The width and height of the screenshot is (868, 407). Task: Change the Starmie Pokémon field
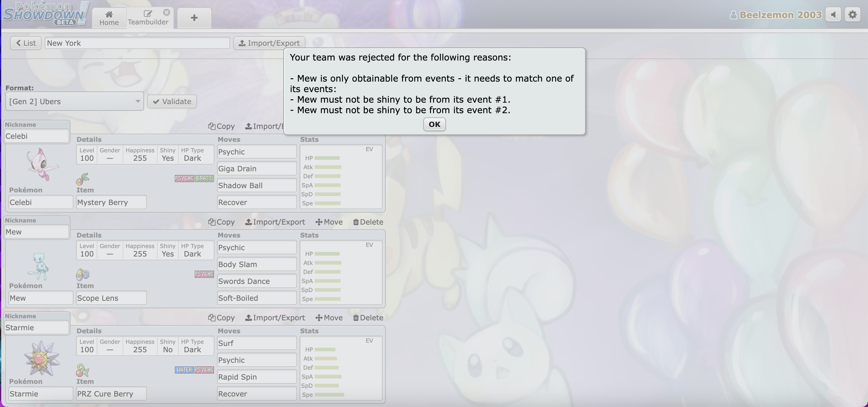(x=41, y=393)
